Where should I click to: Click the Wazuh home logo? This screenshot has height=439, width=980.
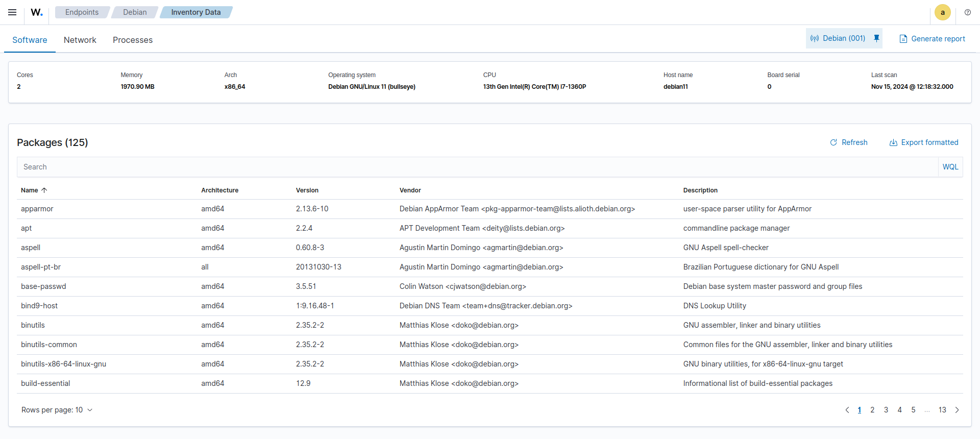pos(37,12)
